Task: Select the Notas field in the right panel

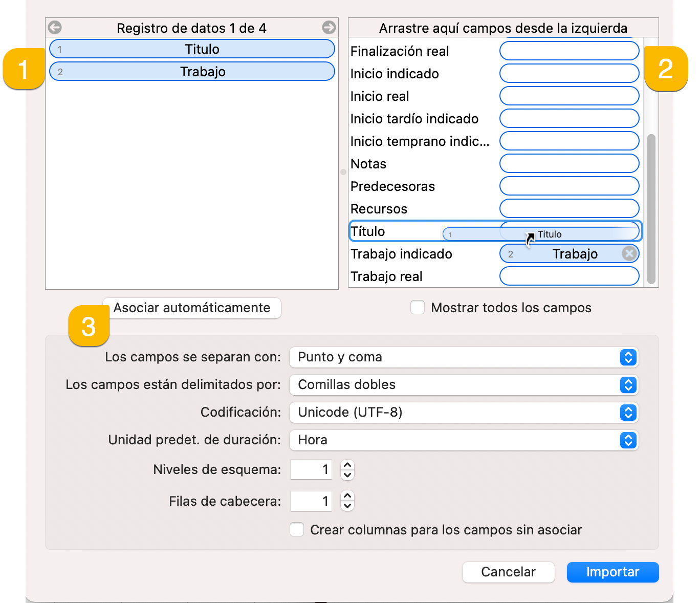Action: click(368, 164)
